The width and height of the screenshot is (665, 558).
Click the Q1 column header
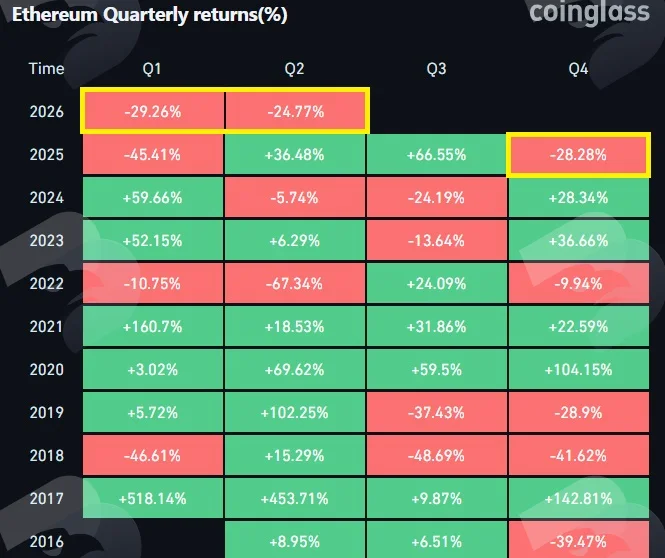(152, 69)
